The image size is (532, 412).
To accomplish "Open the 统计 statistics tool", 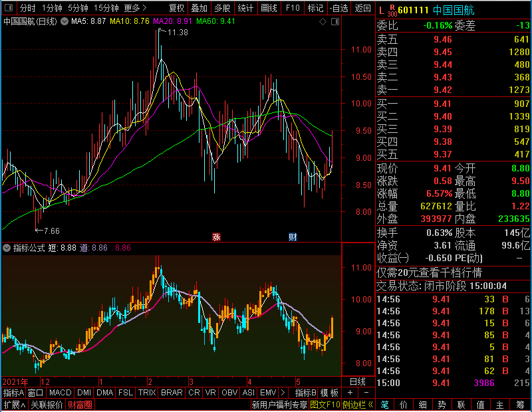I will click(245, 8).
